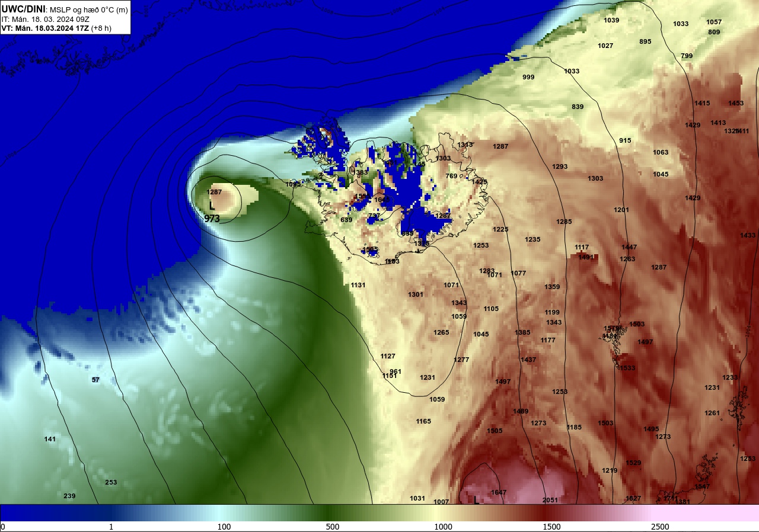Click the ocean value 141

50,439
